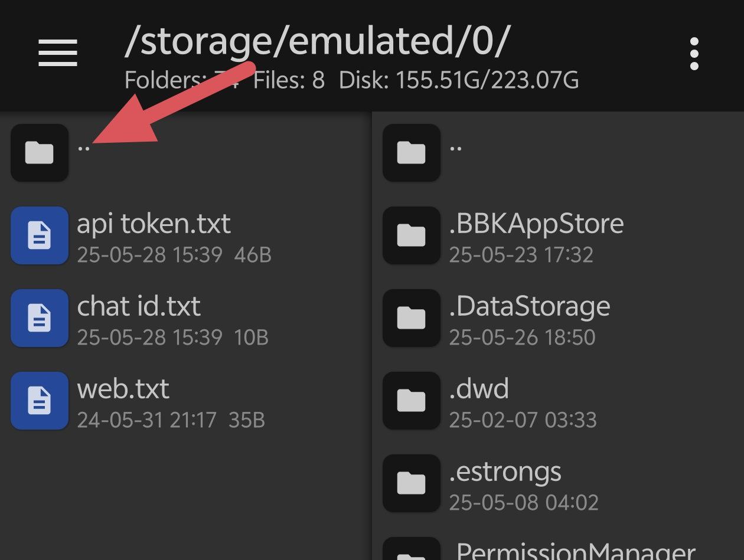
Task: Open the .DataStorage folder name
Action: (x=529, y=307)
